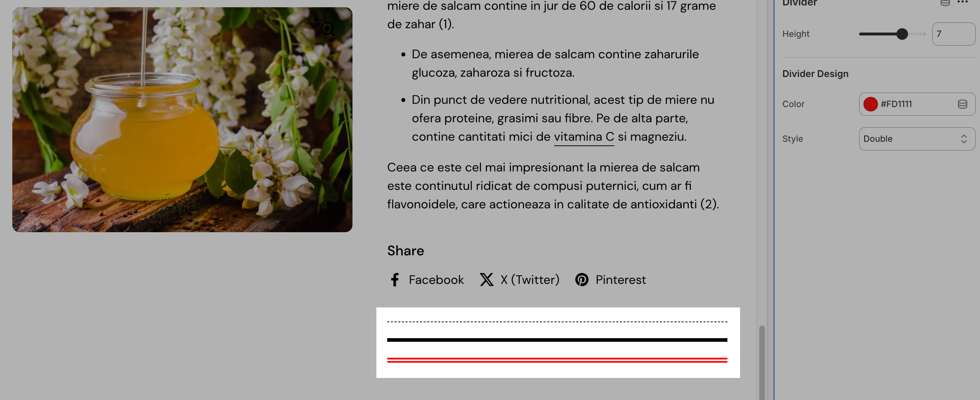Click the honey jar product image
The width and height of the screenshot is (980, 400).
tap(182, 120)
